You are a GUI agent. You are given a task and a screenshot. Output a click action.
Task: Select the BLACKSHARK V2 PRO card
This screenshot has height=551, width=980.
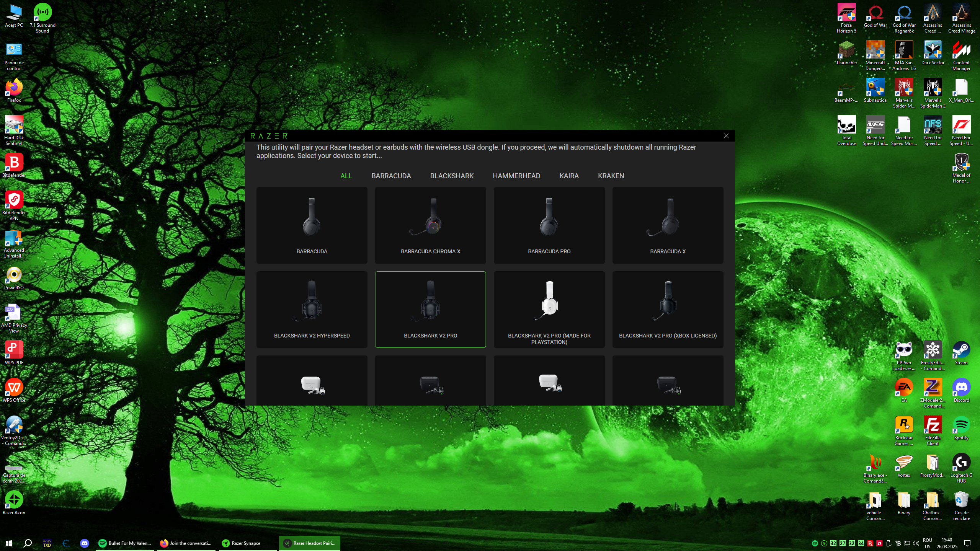pyautogui.click(x=430, y=309)
